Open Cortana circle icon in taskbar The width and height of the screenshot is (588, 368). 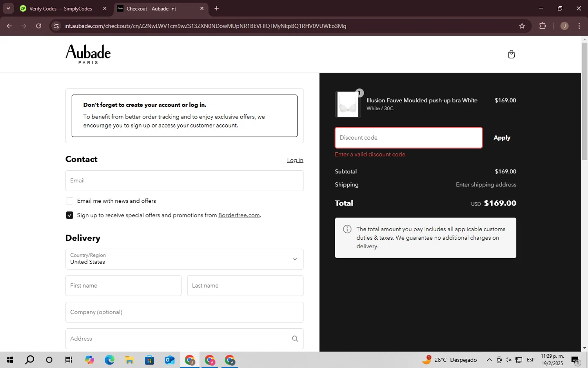(x=49, y=360)
